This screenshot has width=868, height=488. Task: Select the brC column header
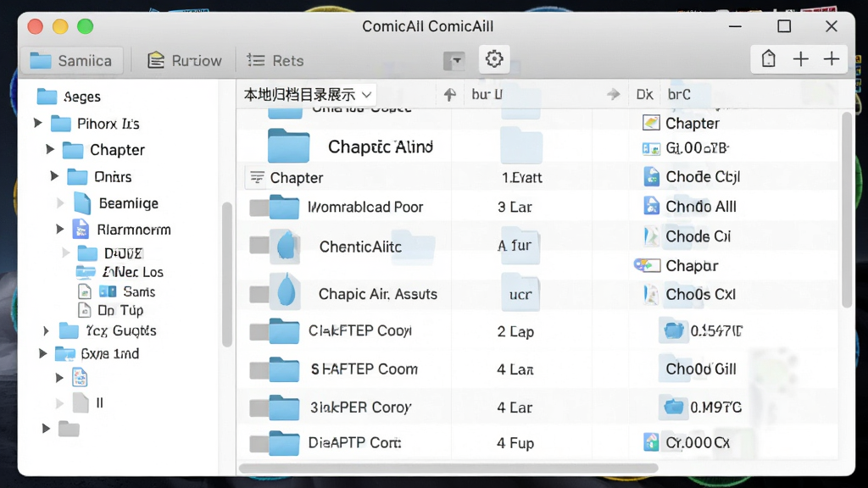coord(679,95)
